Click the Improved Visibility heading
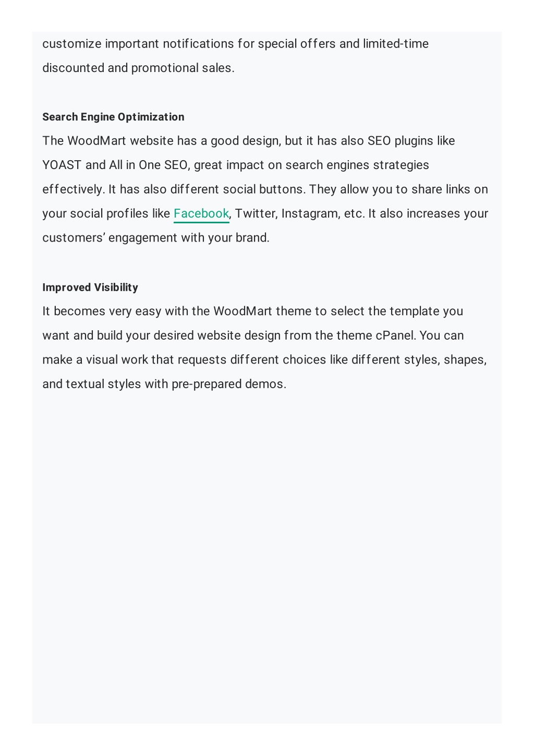Image resolution: width=534 pixels, height=756 pixels. [90, 287]
